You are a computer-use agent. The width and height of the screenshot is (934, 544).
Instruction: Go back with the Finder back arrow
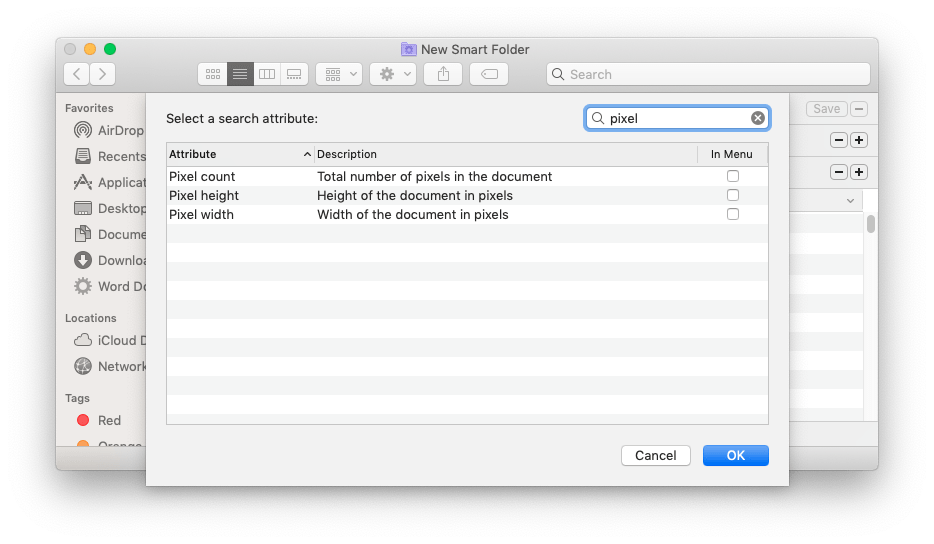(77, 74)
